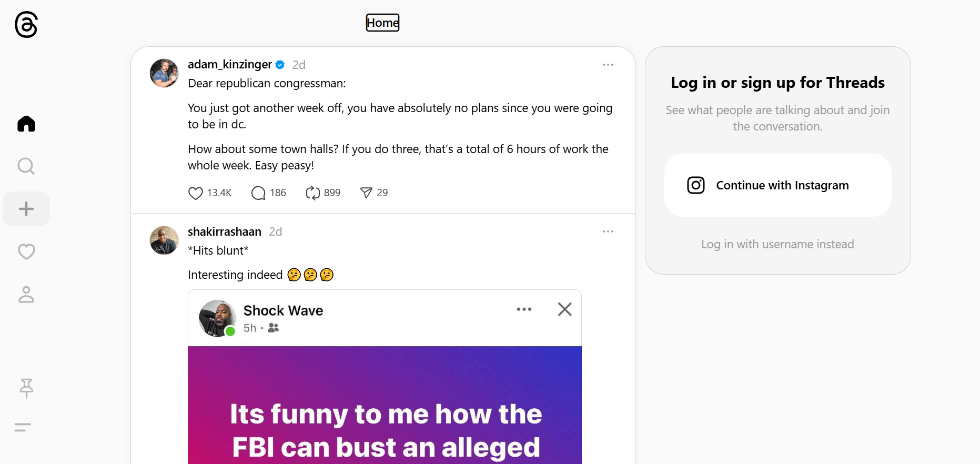Viewport: 980px width, 464px height.
Task: Click adam_kinzinger's verified badge
Action: (280, 65)
